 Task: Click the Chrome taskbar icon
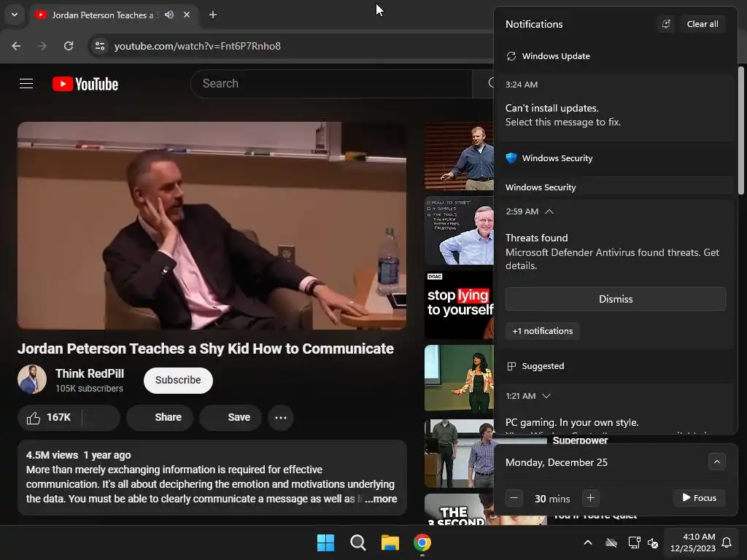click(422, 542)
